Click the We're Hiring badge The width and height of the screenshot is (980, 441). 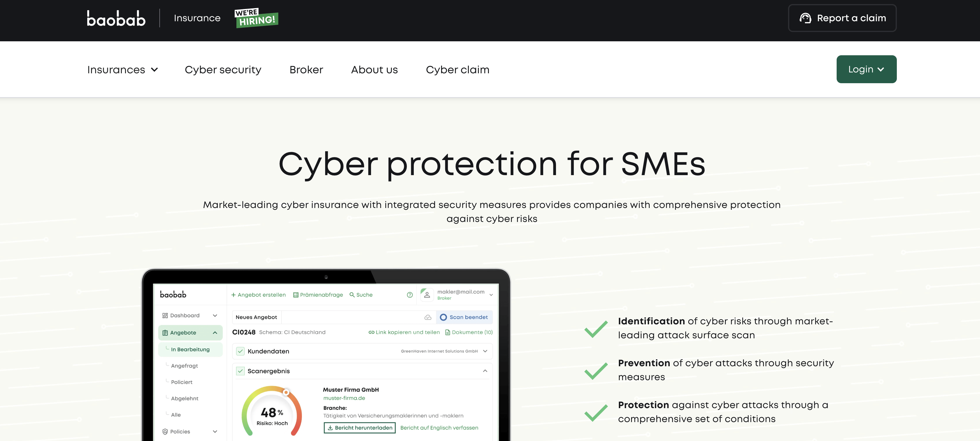[256, 18]
